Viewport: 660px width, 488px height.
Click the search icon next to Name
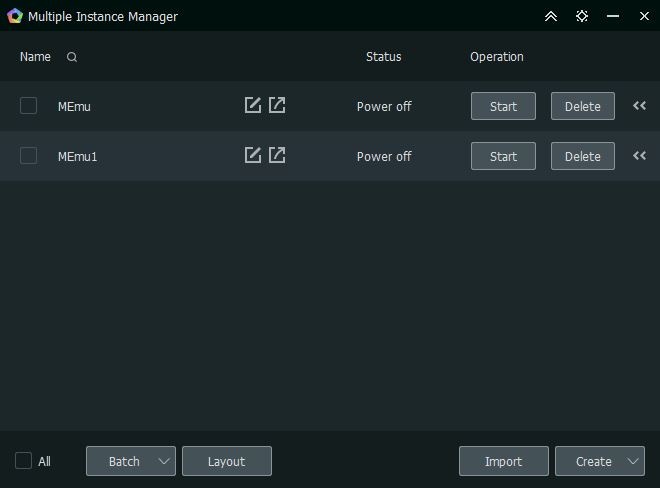point(72,57)
